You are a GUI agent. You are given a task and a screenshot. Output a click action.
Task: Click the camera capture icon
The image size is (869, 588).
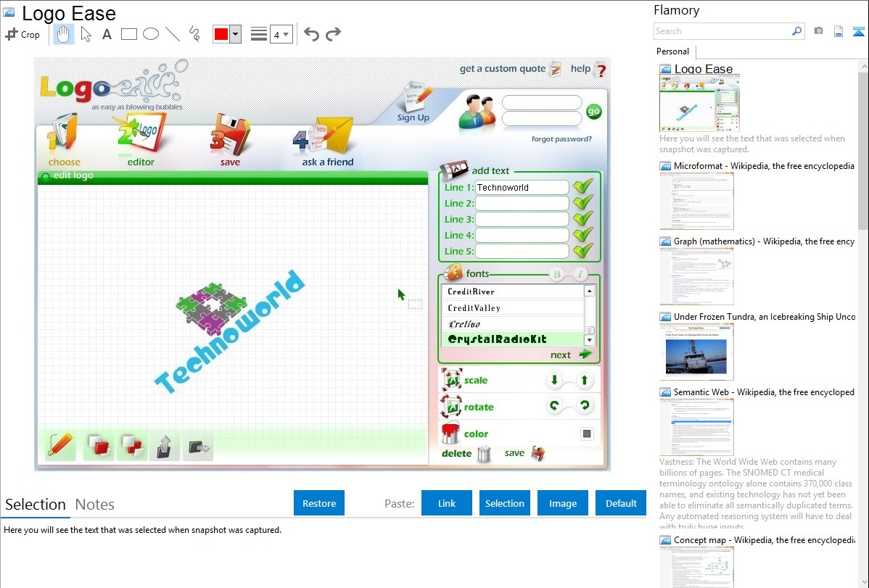(818, 30)
